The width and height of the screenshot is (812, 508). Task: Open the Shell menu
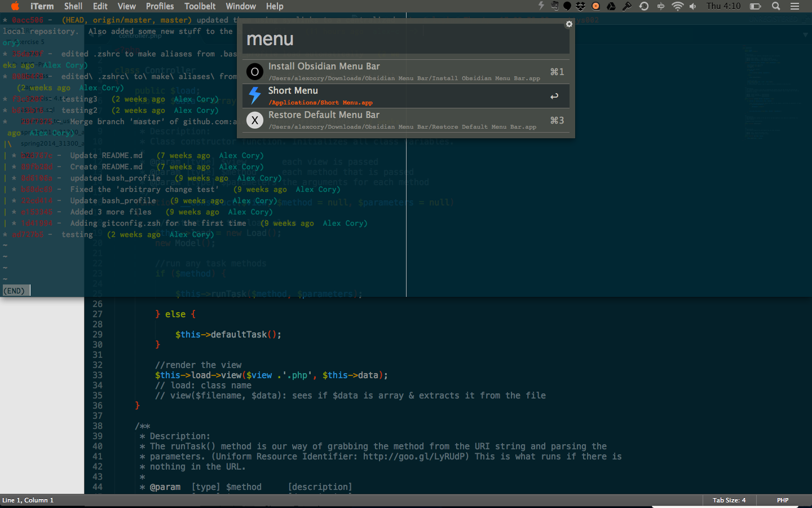point(73,6)
